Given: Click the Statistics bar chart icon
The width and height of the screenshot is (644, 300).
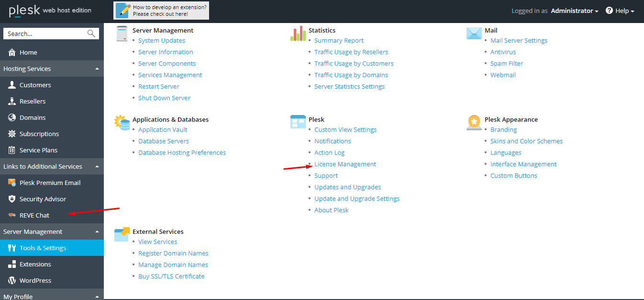Looking at the screenshot, I should click(298, 34).
